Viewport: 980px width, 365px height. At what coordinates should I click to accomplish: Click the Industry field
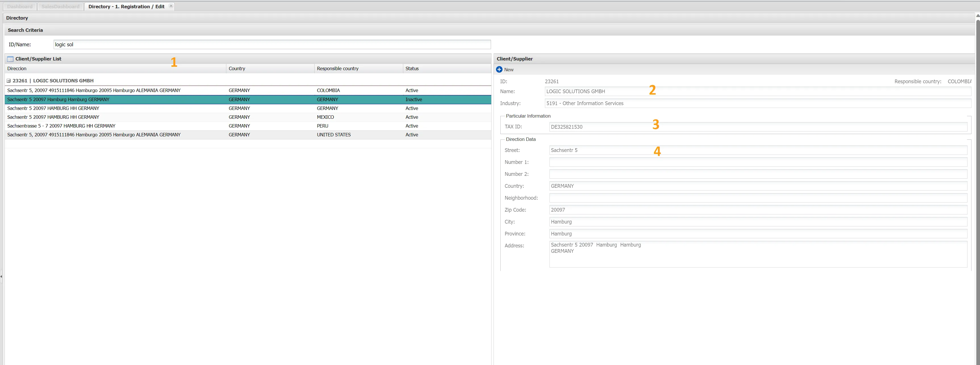tap(758, 103)
